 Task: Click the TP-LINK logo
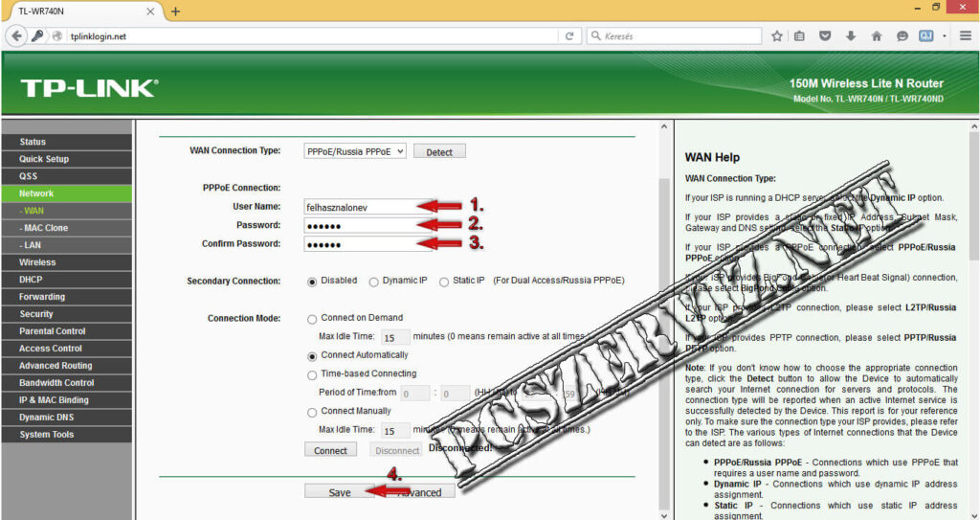[89, 88]
